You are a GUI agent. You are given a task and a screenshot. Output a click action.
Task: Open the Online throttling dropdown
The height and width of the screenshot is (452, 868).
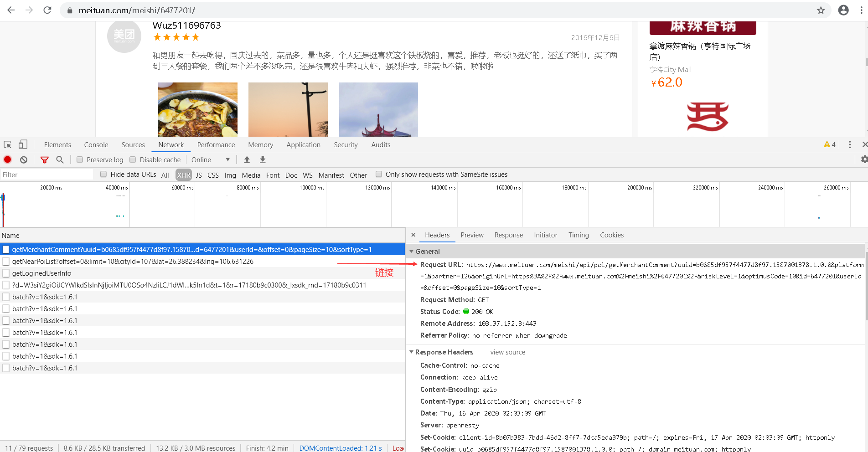211,159
